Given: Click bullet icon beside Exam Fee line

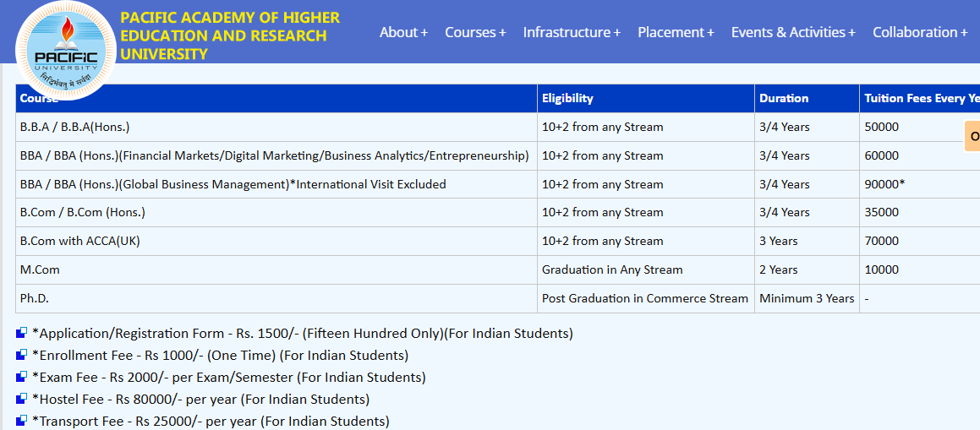Looking at the screenshot, I should pyautogui.click(x=22, y=377).
